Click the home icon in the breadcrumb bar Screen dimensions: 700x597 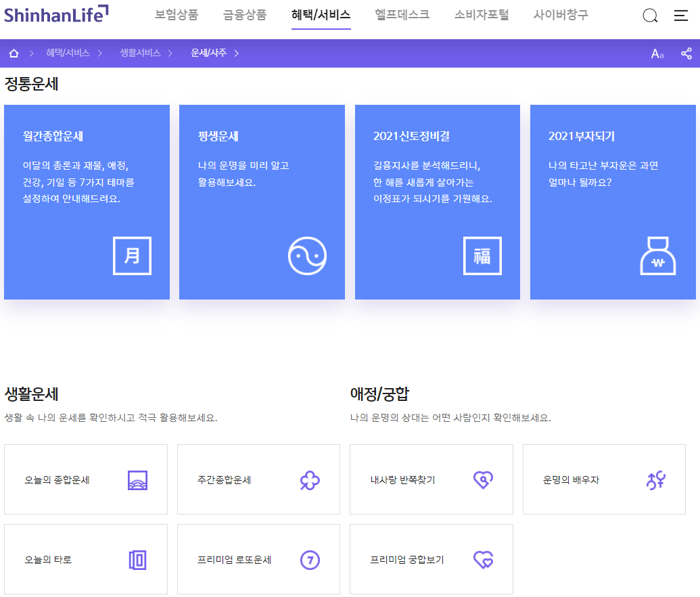(14, 53)
